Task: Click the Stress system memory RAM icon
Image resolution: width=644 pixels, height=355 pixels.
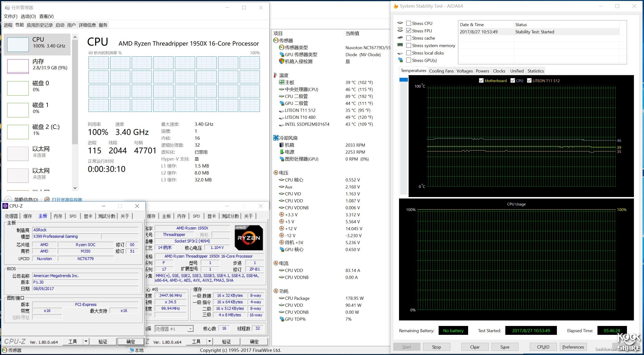Action: [x=401, y=45]
